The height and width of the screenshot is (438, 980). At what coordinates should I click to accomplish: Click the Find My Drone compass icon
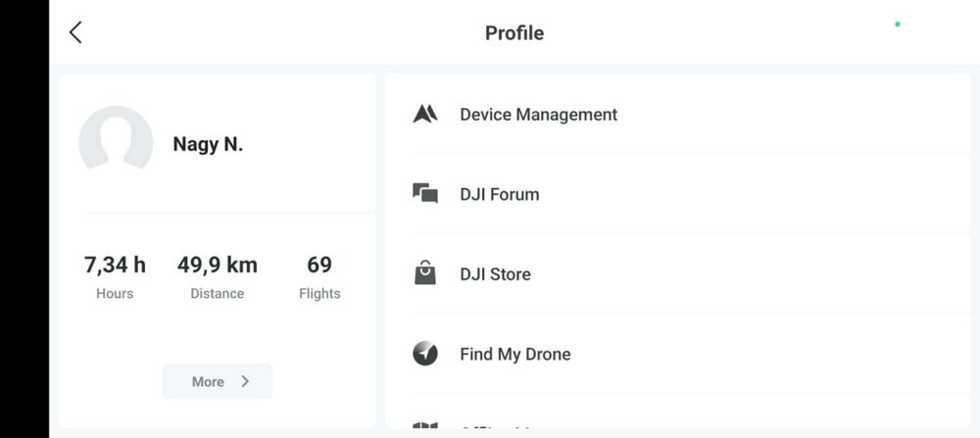pyautogui.click(x=425, y=354)
